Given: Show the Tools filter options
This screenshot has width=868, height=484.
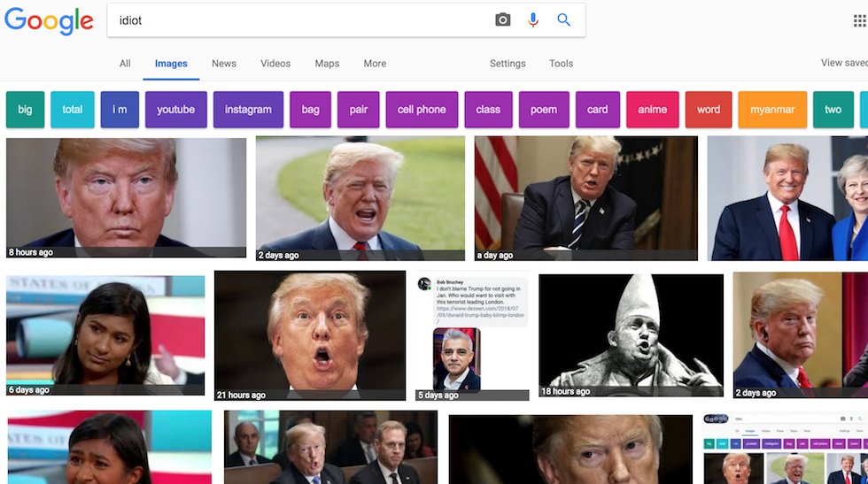Looking at the screenshot, I should 561,64.
